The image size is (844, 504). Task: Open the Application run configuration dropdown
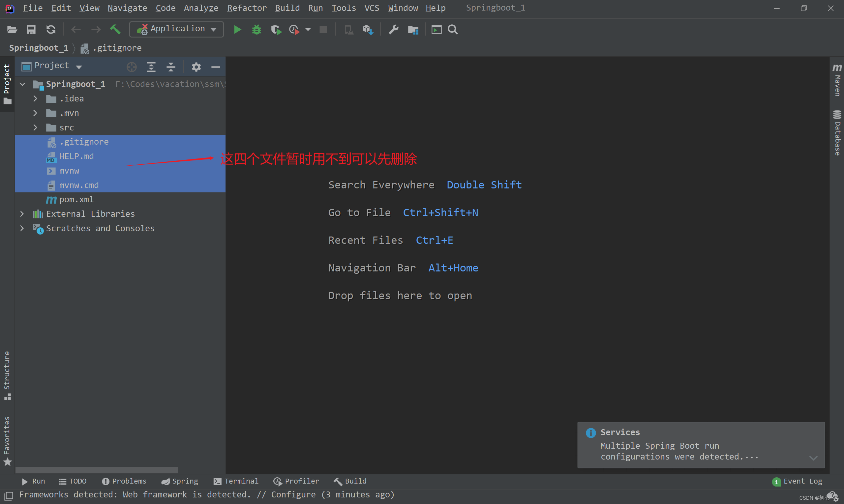tap(176, 29)
